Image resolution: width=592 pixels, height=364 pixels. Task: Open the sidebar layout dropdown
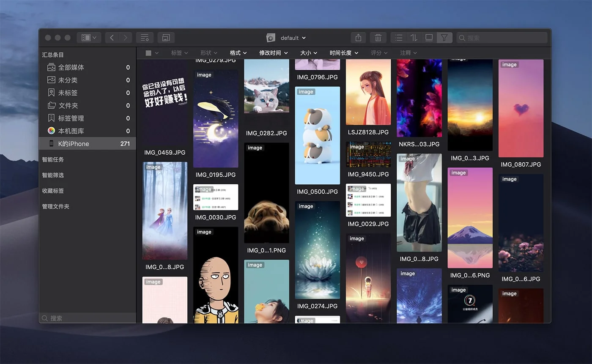tap(89, 38)
